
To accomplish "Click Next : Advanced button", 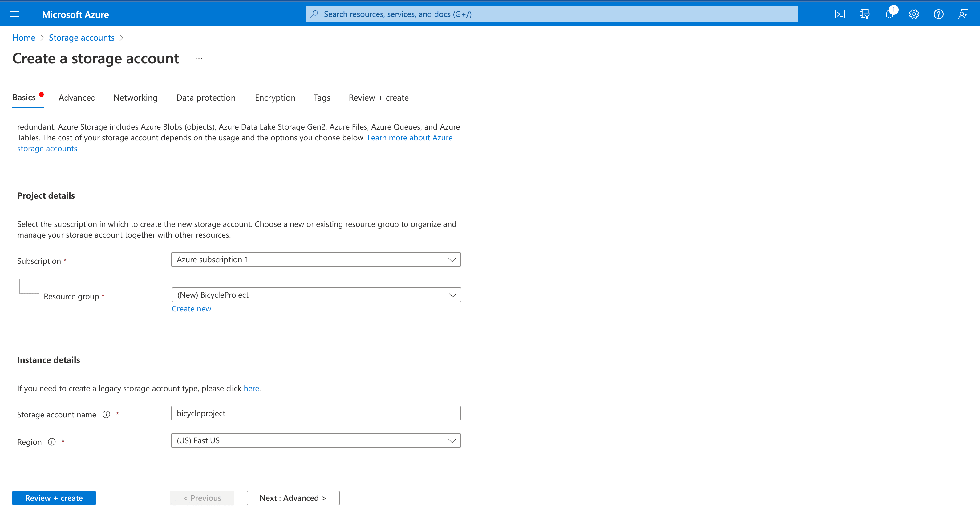I will pyautogui.click(x=293, y=498).
